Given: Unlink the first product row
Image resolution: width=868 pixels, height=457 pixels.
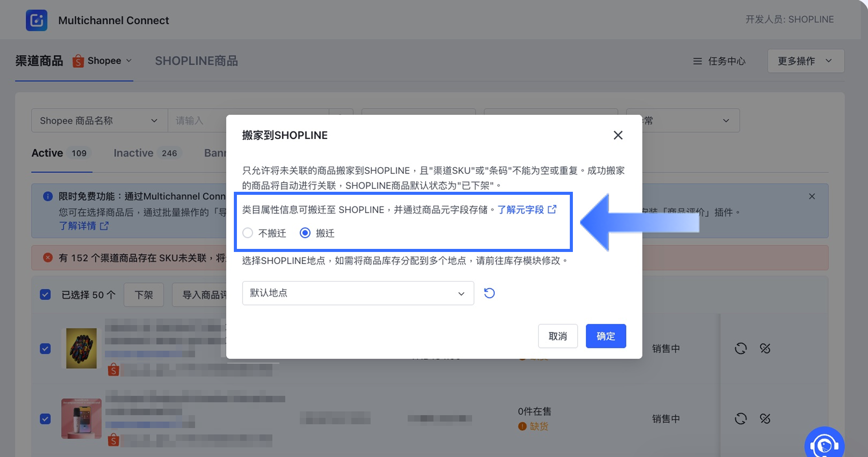Looking at the screenshot, I should pos(765,348).
